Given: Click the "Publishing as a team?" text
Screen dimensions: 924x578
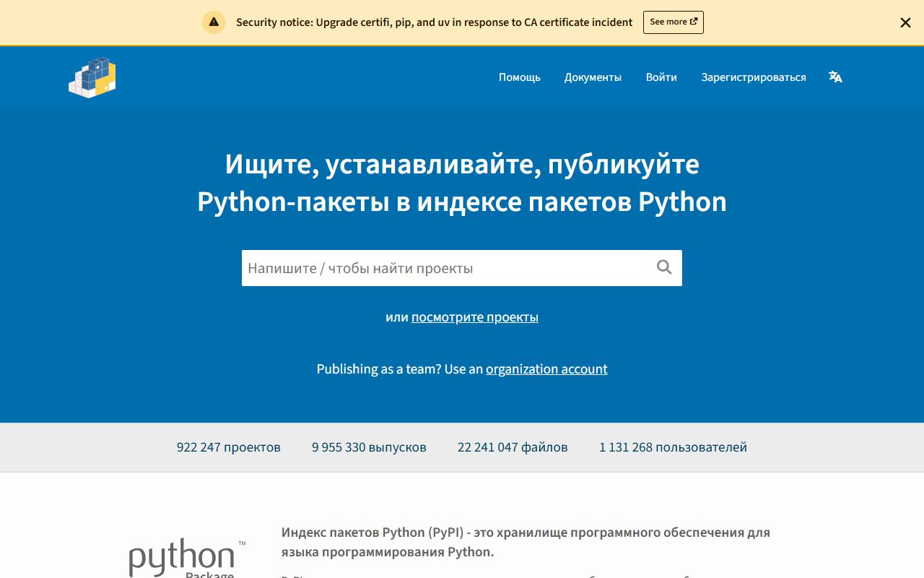Looking at the screenshot, I should pyautogui.click(x=378, y=369).
